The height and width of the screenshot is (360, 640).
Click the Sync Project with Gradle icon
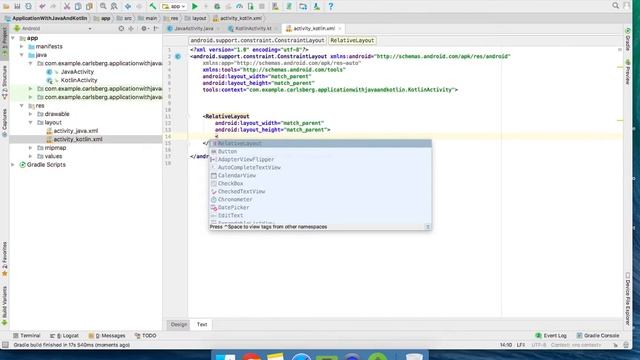[289, 6]
